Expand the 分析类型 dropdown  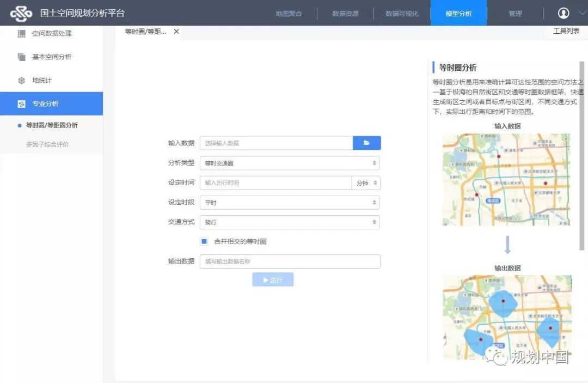[x=290, y=163]
